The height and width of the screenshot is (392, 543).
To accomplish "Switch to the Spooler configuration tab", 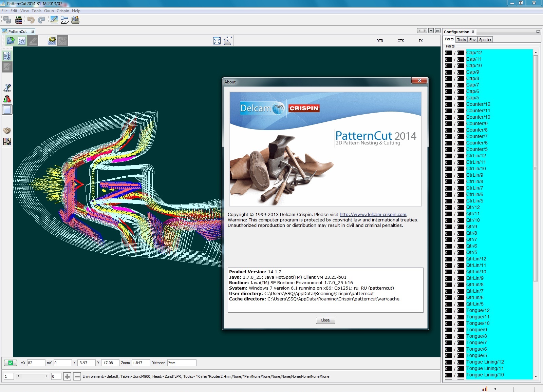I will (485, 40).
